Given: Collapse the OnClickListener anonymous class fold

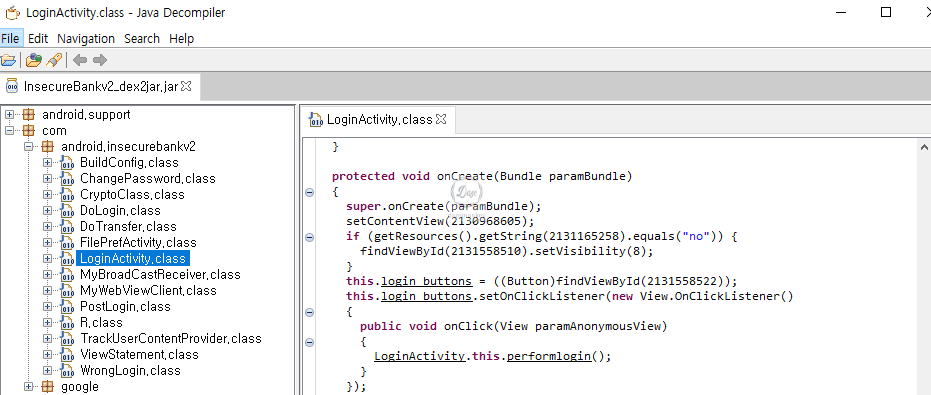Looking at the screenshot, I should click(309, 312).
